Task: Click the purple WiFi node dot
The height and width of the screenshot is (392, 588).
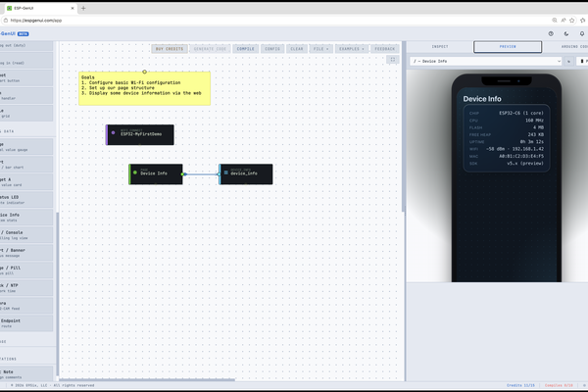Action: coord(114,133)
